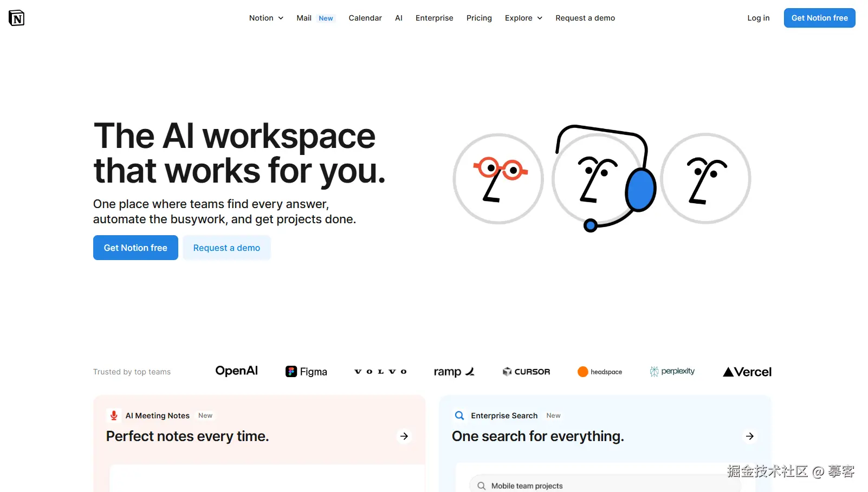Click New badge beside AI Meeting Notes
868x492 pixels.
coord(205,416)
